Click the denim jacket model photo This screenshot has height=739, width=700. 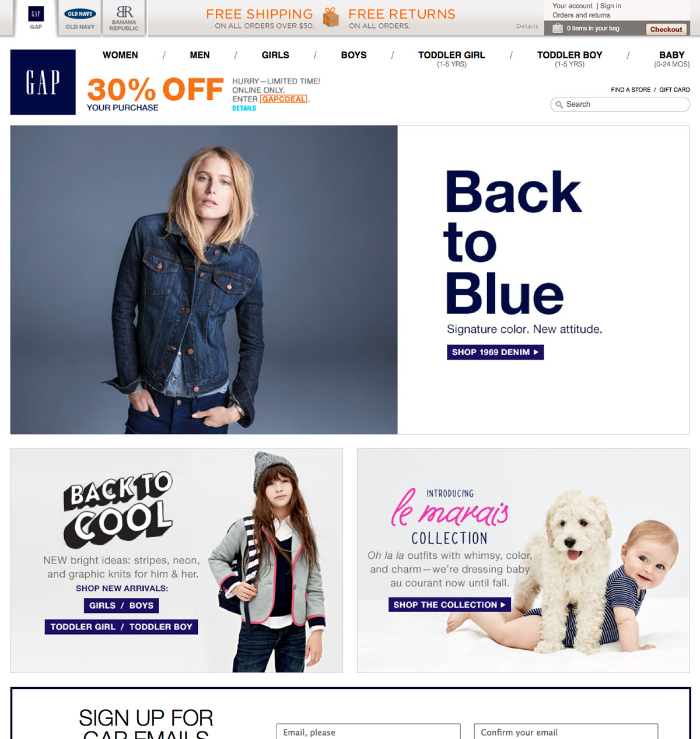pyautogui.click(x=204, y=280)
